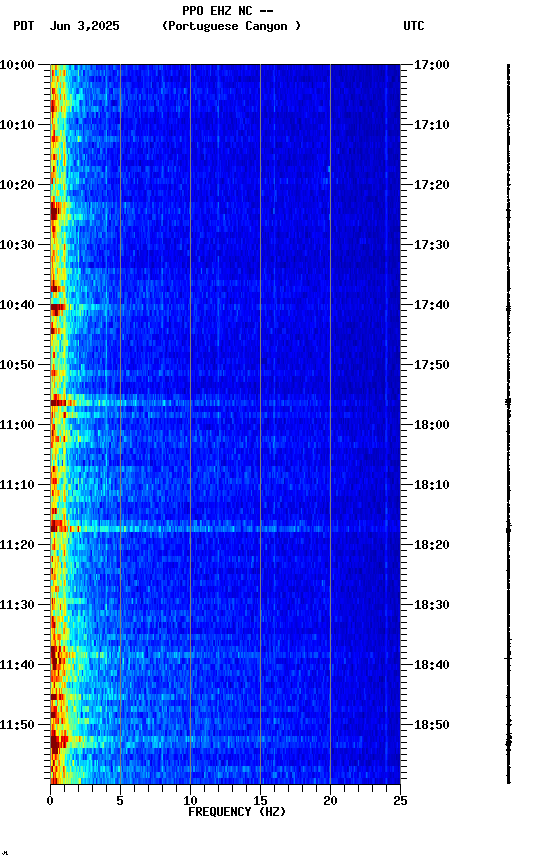The image size is (552, 864).
Task: Click the 'UTC' timezone label
Action: pyautogui.click(x=414, y=26)
